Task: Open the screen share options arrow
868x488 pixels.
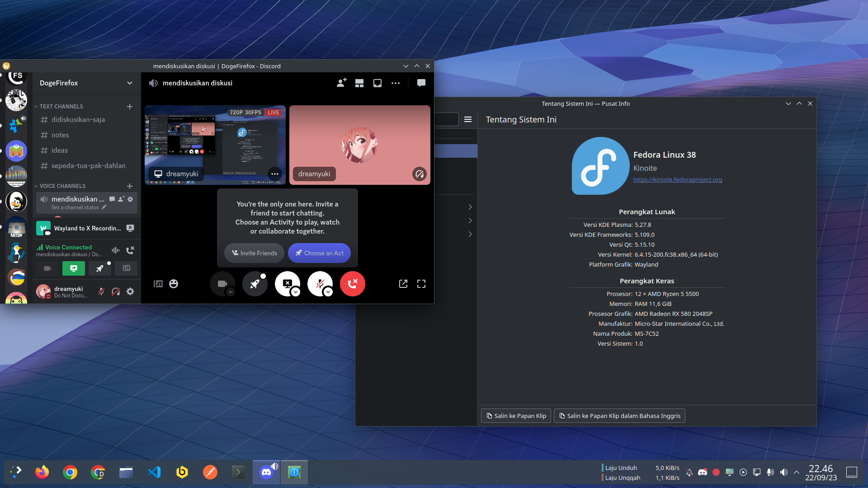Action: 296,292
